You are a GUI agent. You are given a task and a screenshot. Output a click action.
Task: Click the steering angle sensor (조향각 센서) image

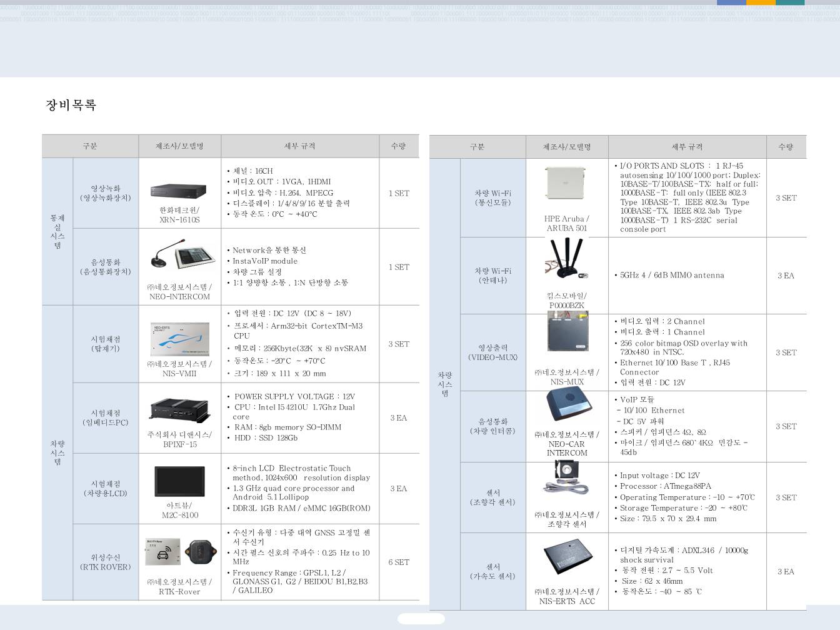pos(566,478)
